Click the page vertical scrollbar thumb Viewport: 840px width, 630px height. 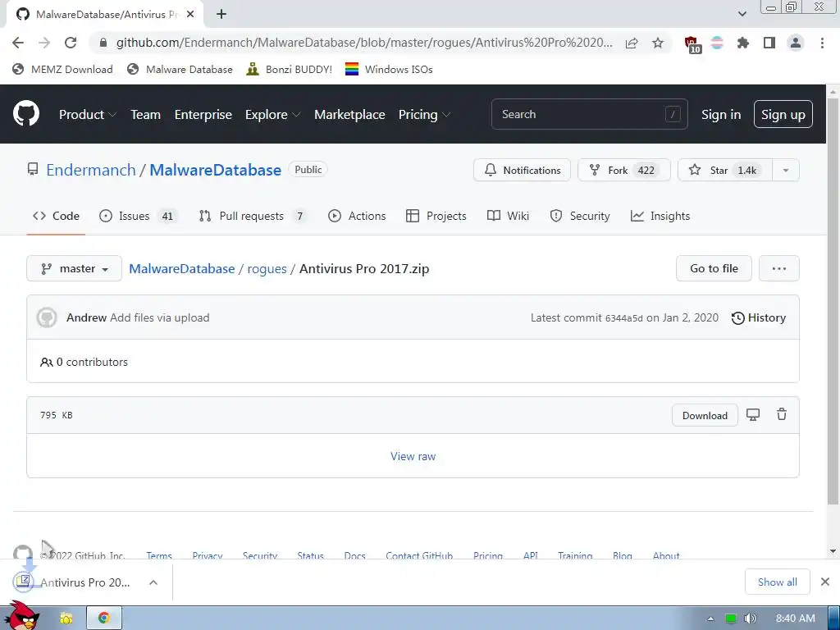(833, 301)
